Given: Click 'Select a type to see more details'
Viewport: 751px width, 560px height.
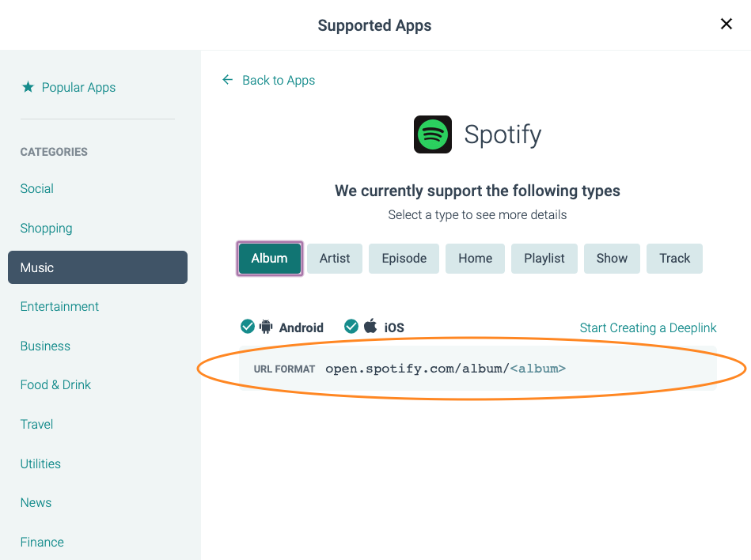Looking at the screenshot, I should click(x=477, y=215).
